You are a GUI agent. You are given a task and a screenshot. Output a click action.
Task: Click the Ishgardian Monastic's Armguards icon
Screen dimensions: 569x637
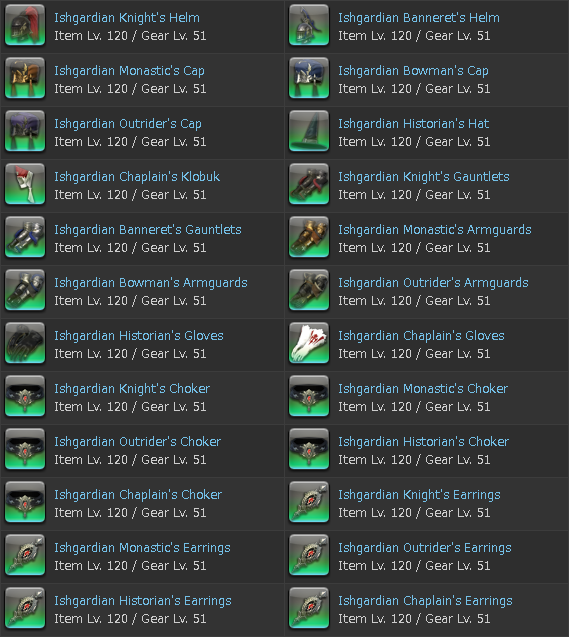click(309, 237)
